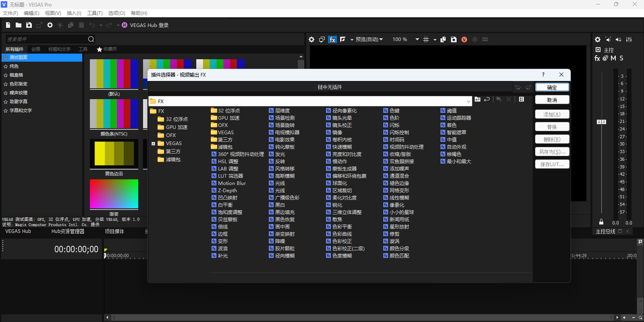Switch to the '创意' plugin tab
This screenshot has width=644, height=322.
36,49
